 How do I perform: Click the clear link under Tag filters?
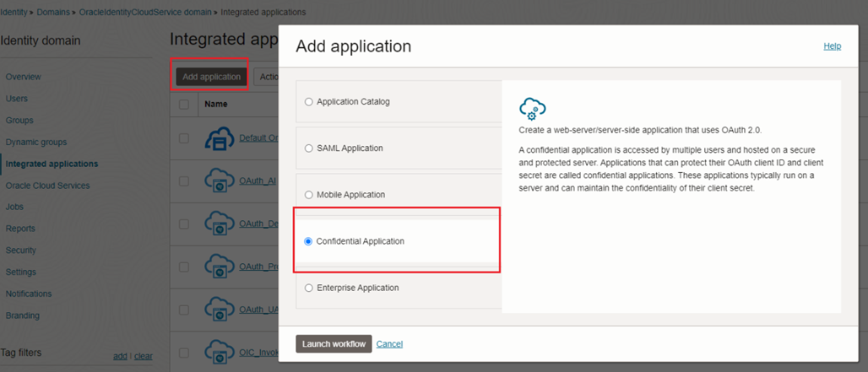click(144, 356)
